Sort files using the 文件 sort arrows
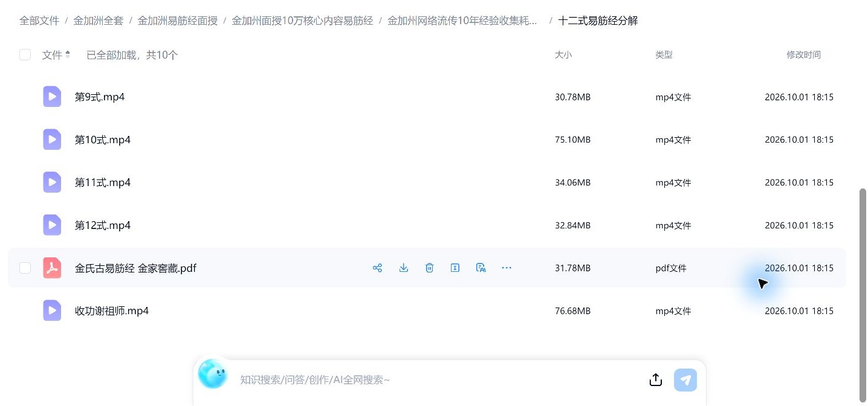The image size is (868, 406). (68, 54)
